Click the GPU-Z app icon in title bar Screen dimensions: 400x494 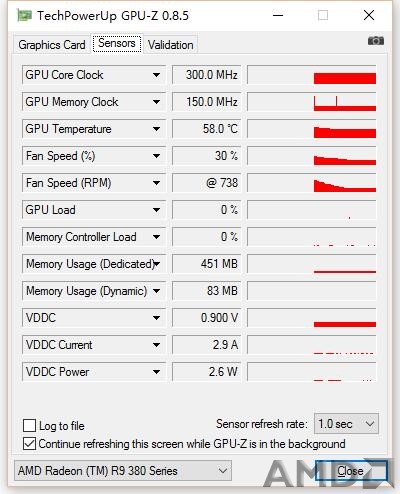coord(24,15)
